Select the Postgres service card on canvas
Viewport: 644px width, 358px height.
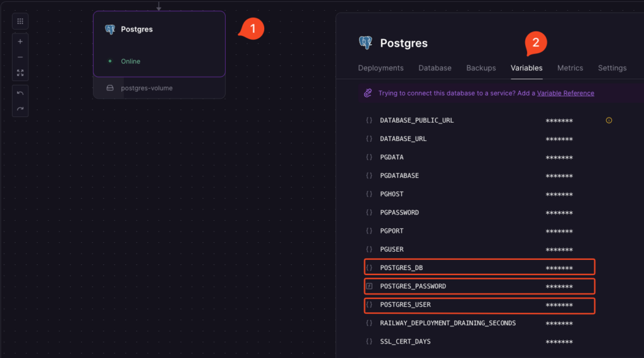[159, 43]
